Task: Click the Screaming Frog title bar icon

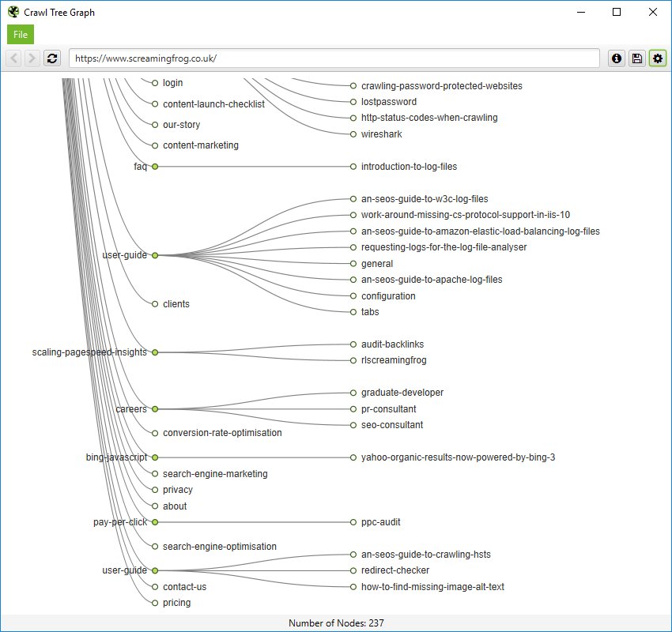Action: coord(11,12)
